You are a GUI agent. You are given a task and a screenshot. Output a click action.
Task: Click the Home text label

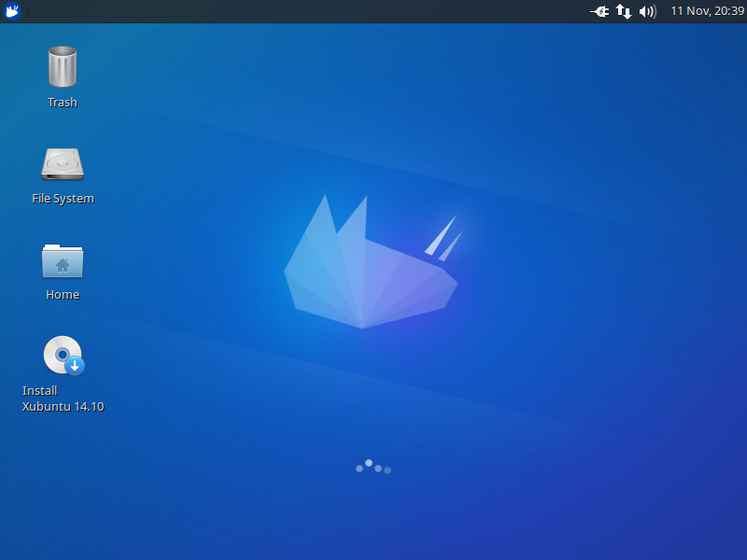pos(63,295)
